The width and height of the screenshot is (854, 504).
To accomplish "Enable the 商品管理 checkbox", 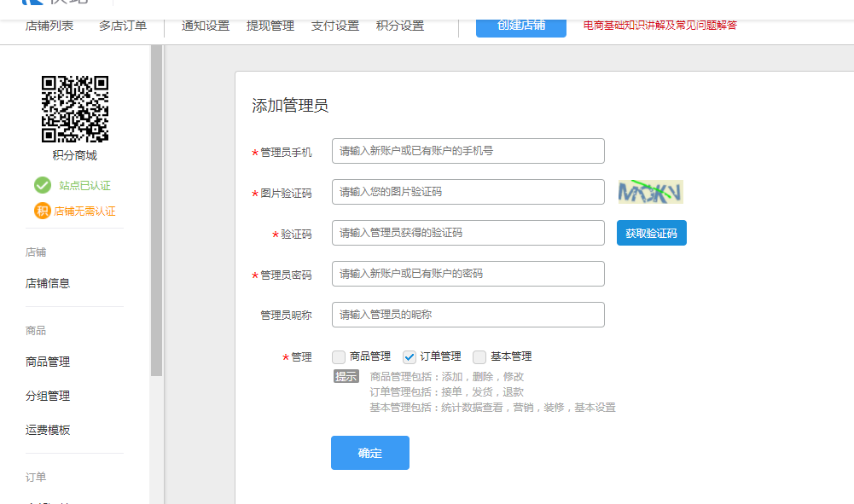I will (x=339, y=356).
